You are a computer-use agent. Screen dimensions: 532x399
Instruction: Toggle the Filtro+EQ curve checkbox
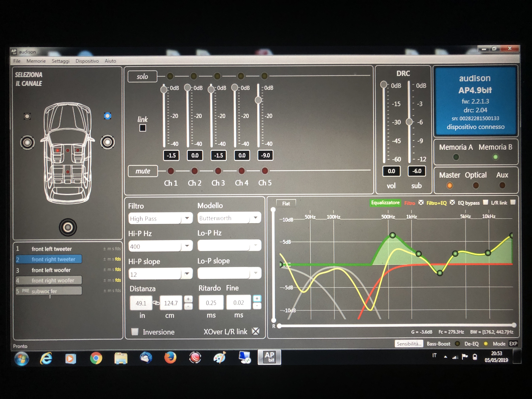pyautogui.click(x=452, y=203)
